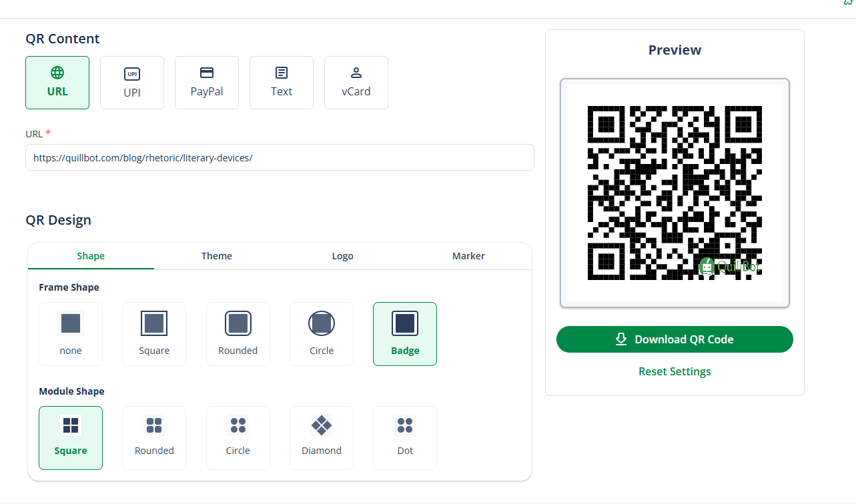856x504 pixels.
Task: Choose the UPI content type icon
Action: tap(132, 74)
